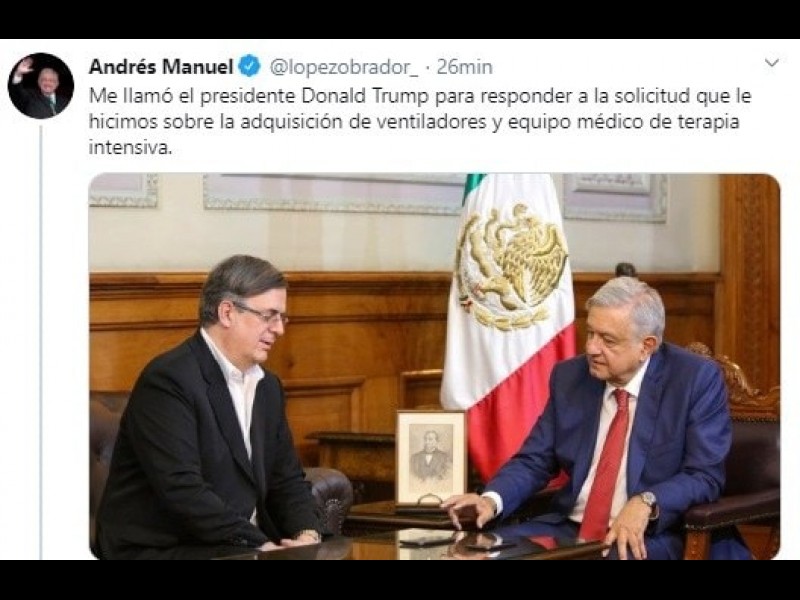Click the vertical thread line below avatar

tap(41, 342)
